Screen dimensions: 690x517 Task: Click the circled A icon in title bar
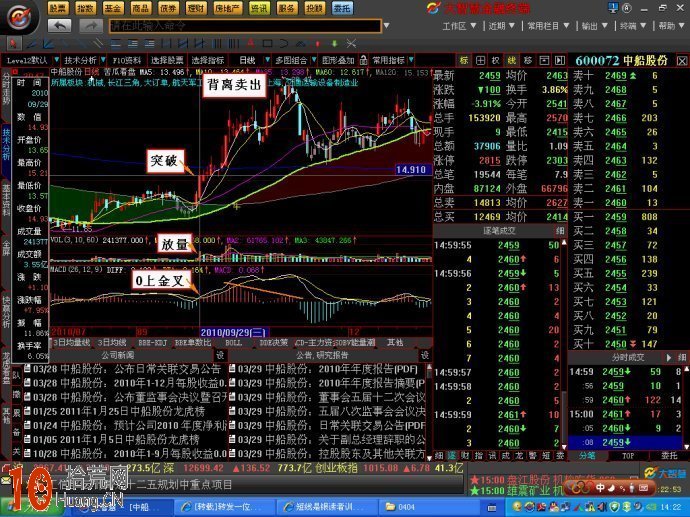627,7
